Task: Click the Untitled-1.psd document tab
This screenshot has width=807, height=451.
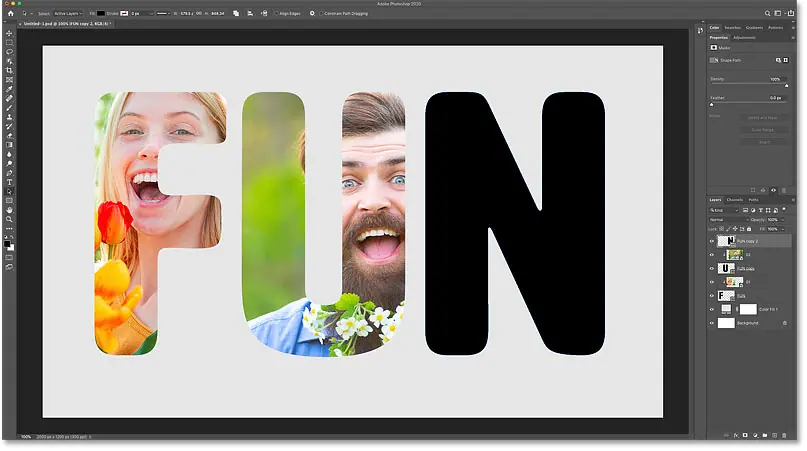Action: (65, 24)
